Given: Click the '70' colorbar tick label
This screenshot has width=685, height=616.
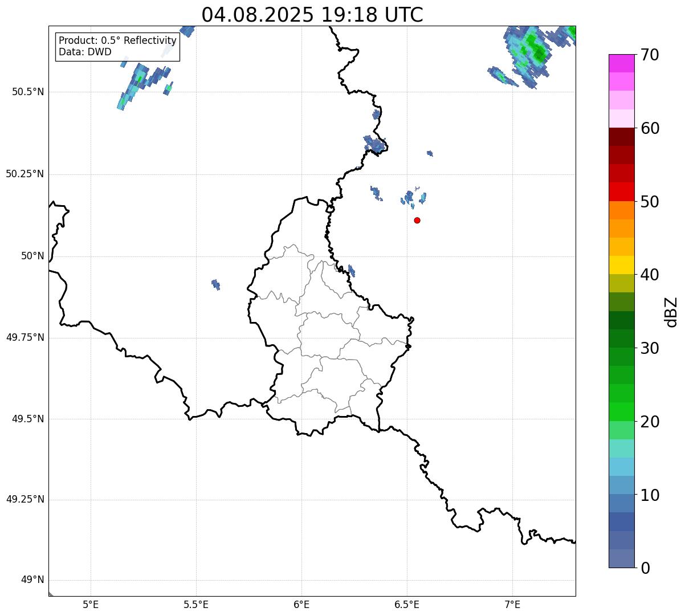Looking at the screenshot, I should point(650,55).
